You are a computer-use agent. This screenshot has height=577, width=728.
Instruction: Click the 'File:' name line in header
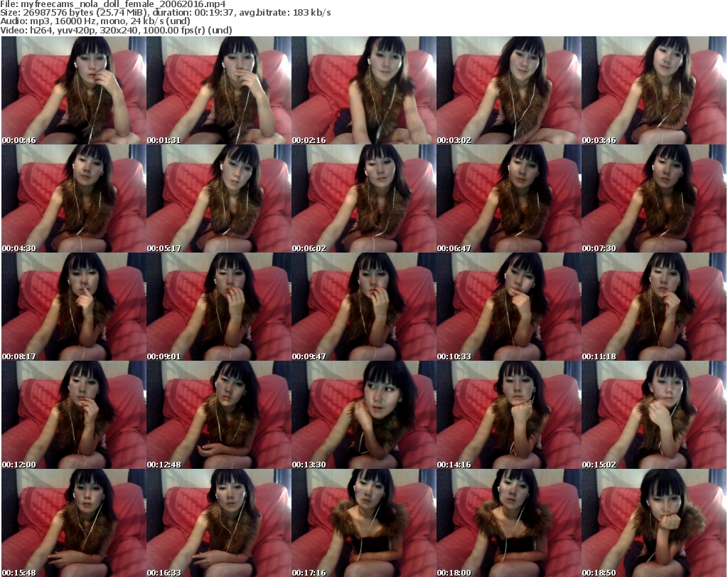point(113,4)
